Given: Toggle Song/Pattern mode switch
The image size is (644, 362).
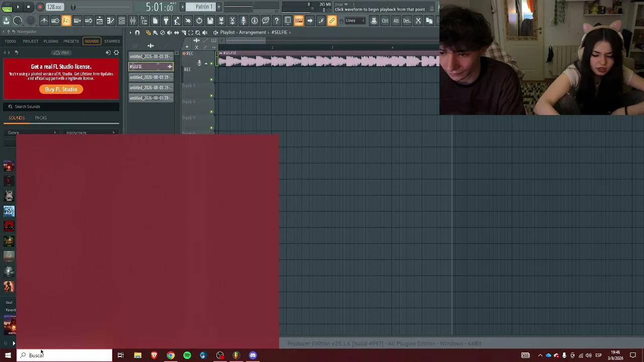Looking at the screenshot, I should tap(7, 7).
